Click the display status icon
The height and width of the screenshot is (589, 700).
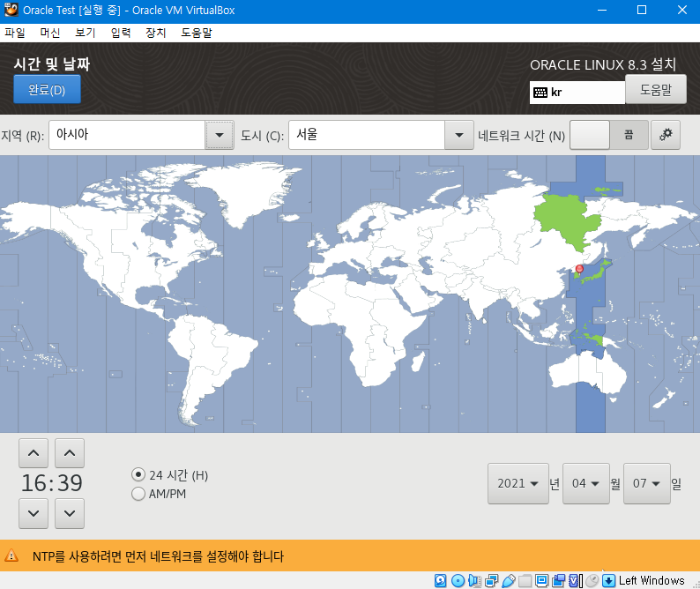point(541,580)
